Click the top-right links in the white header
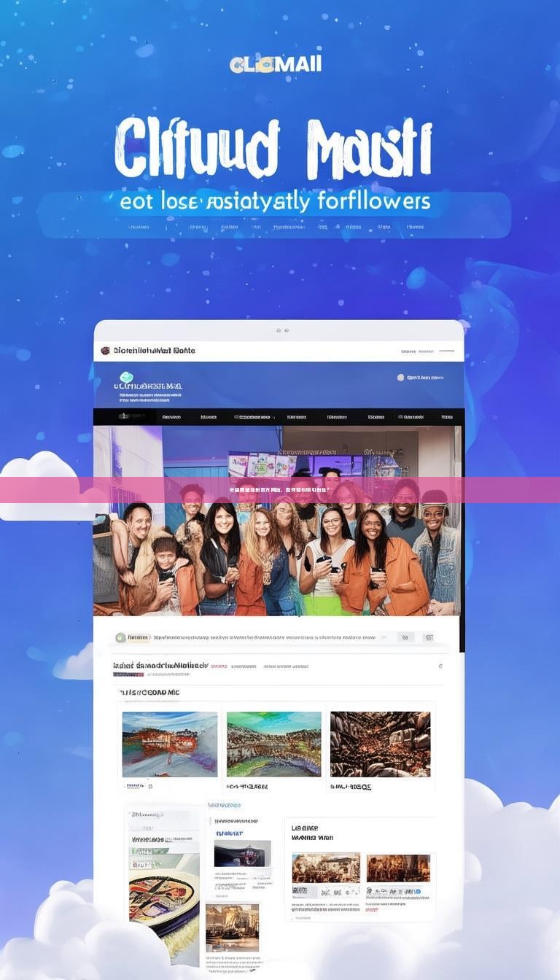The image size is (560, 980). (x=427, y=351)
